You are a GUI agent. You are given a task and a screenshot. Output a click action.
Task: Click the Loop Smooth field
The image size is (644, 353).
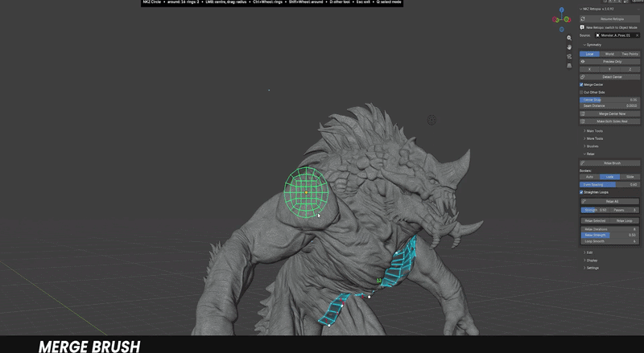[x=609, y=241]
